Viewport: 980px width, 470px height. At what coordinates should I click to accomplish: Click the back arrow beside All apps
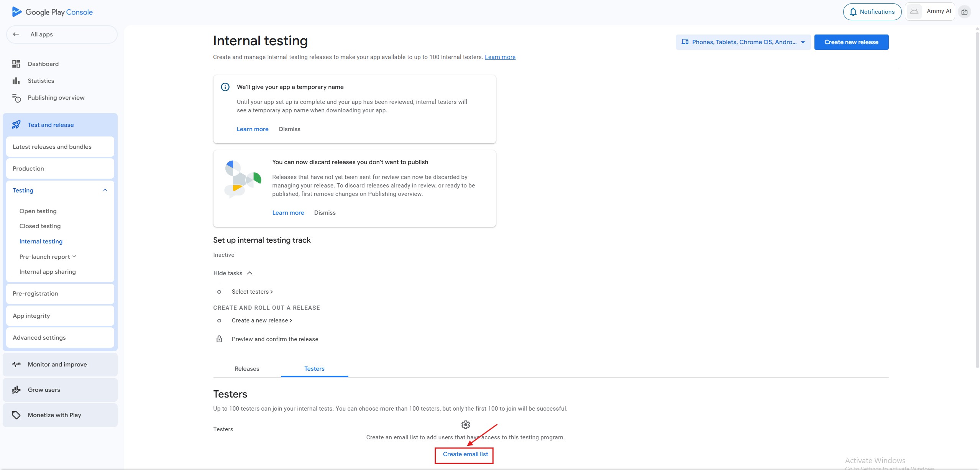pyautogui.click(x=16, y=34)
